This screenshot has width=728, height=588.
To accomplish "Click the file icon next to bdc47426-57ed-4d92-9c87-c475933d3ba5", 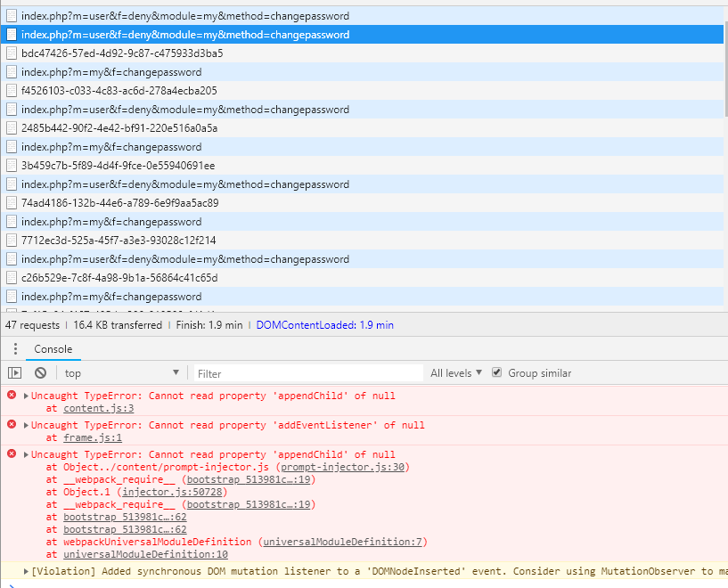I will coord(12,53).
